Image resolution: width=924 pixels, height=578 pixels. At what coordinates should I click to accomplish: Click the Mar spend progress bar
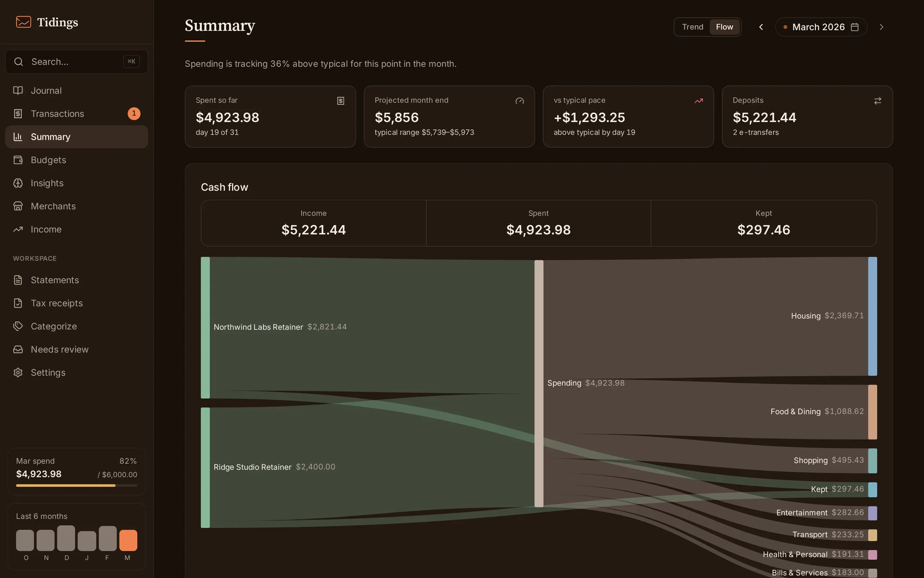77,486
